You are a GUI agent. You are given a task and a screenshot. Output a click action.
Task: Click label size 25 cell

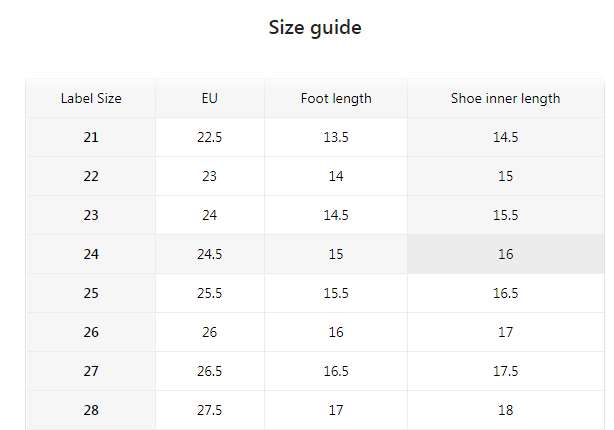coord(91,293)
